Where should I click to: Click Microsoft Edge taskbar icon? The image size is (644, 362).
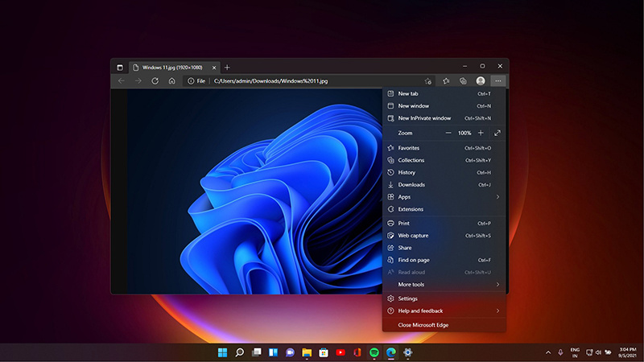tap(391, 352)
